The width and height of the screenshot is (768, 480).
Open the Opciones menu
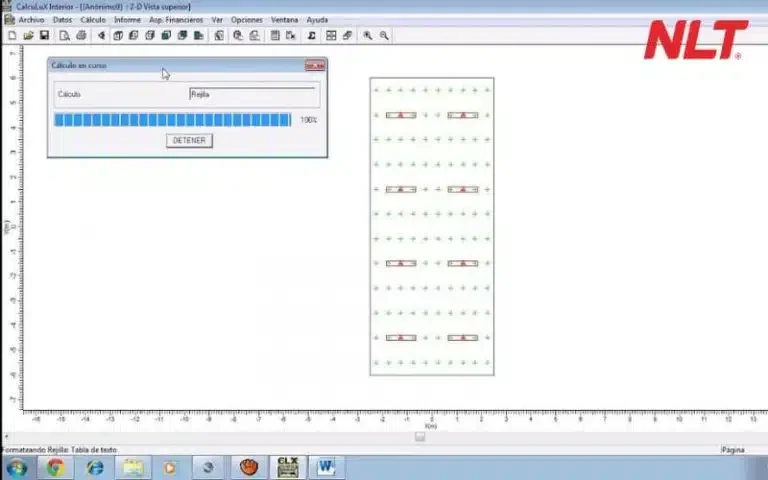pos(247,20)
